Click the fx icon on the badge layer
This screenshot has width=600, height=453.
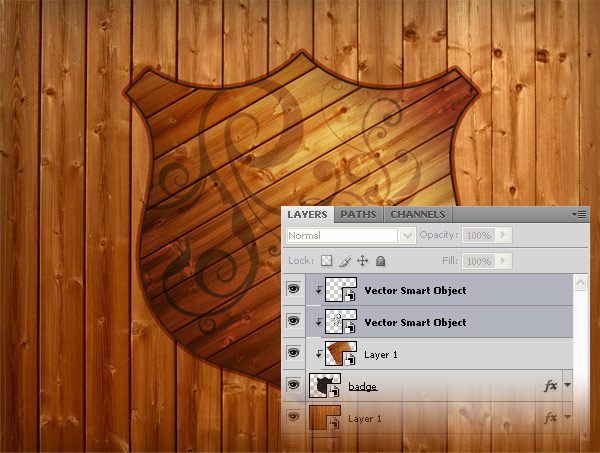pyautogui.click(x=550, y=386)
